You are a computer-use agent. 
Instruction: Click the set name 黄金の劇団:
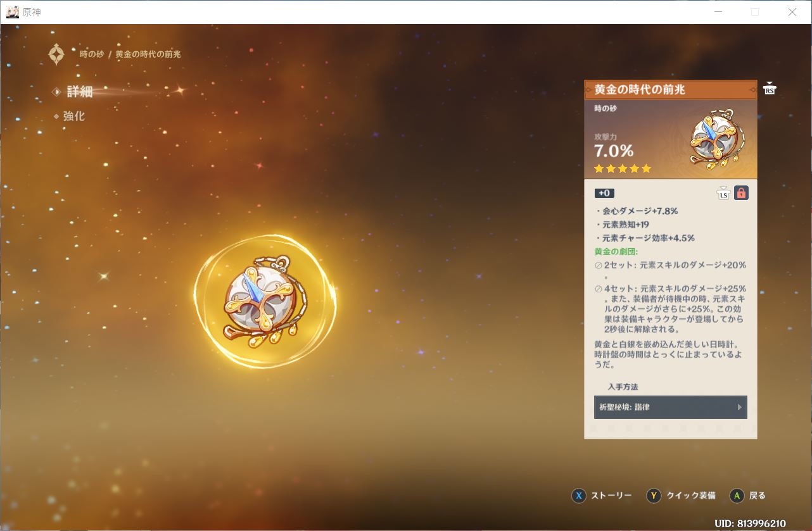616,251
